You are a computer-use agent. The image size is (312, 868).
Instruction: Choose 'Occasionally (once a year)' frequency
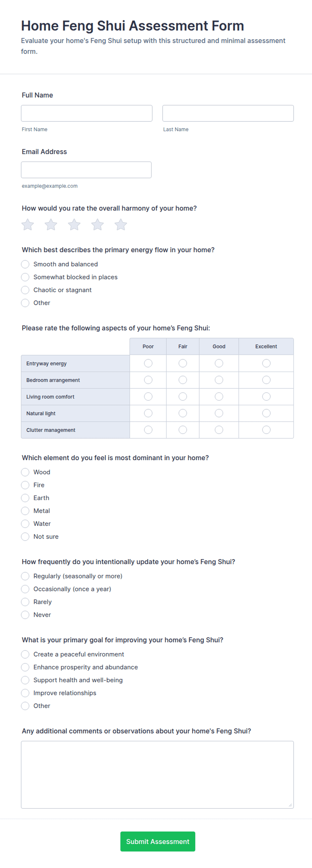click(25, 589)
